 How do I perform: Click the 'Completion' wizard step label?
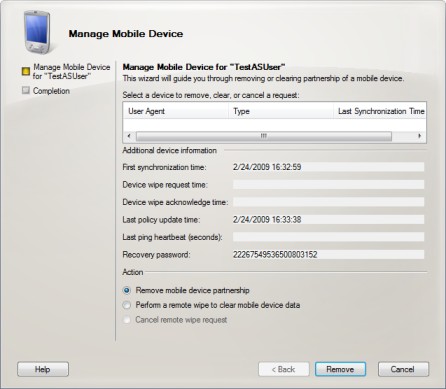51,91
